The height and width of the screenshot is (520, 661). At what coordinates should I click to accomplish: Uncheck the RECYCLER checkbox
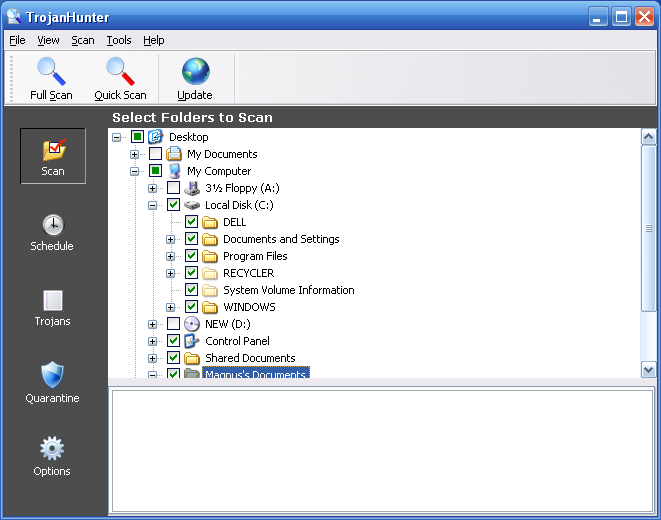(191, 273)
